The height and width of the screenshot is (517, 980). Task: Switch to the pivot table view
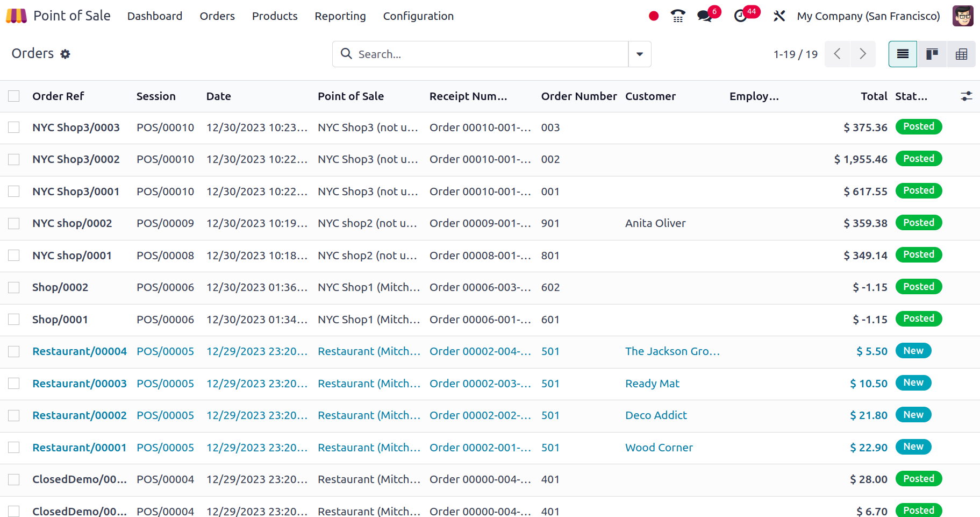tap(961, 54)
